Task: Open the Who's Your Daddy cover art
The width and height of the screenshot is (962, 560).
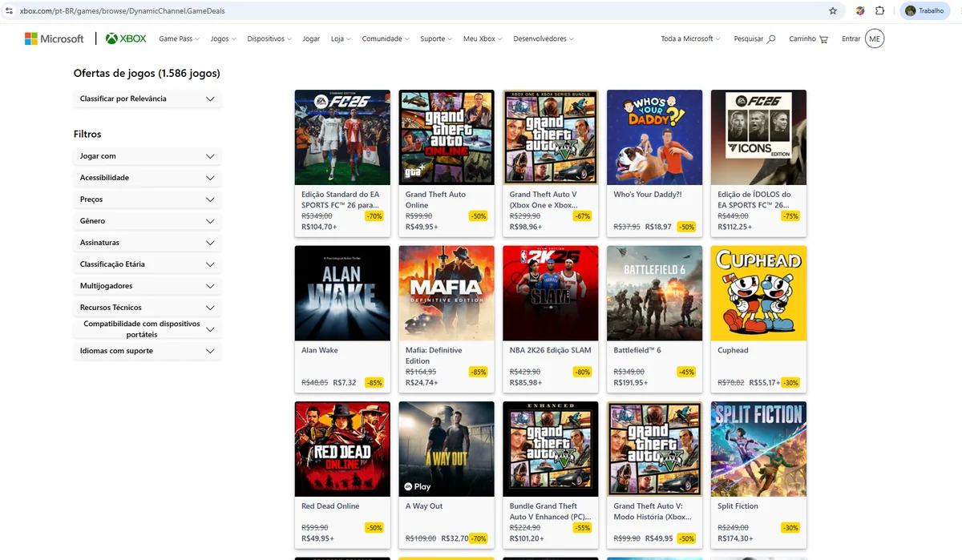Action: [654, 137]
